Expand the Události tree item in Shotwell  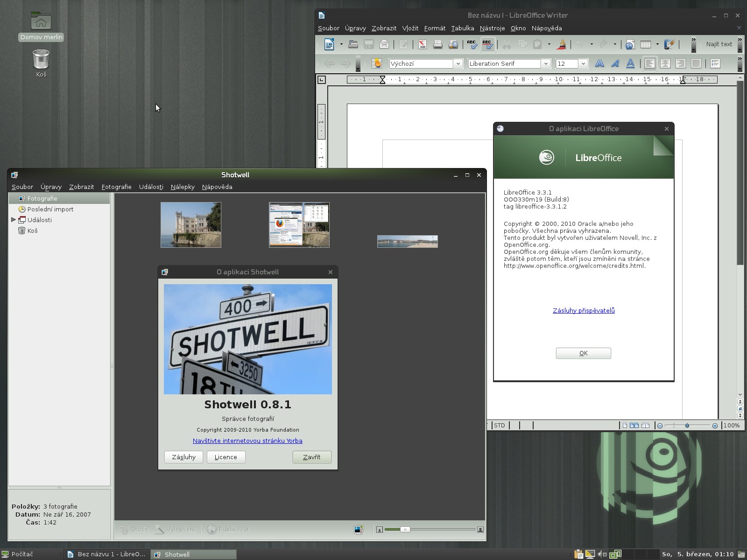tap(14, 220)
